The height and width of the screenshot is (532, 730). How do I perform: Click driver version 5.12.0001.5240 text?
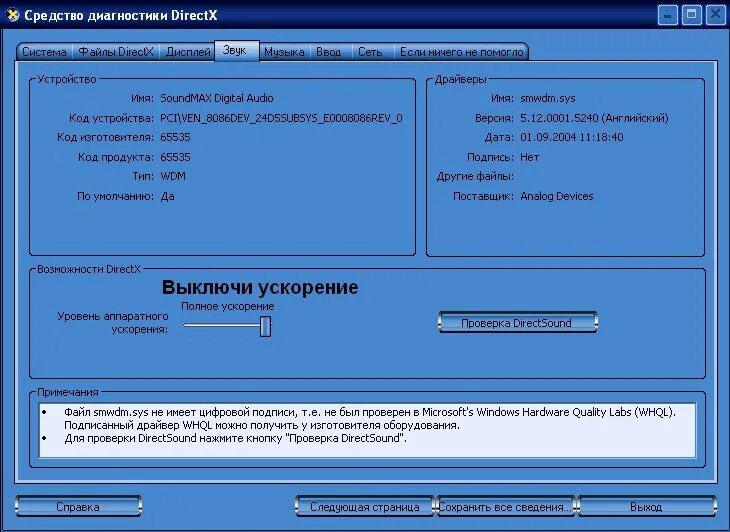click(x=594, y=118)
